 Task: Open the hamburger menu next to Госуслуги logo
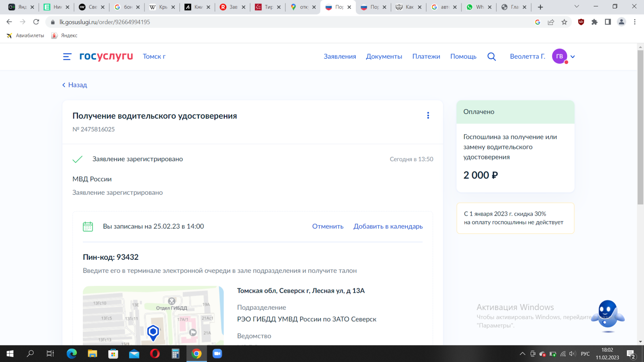coord(67,57)
